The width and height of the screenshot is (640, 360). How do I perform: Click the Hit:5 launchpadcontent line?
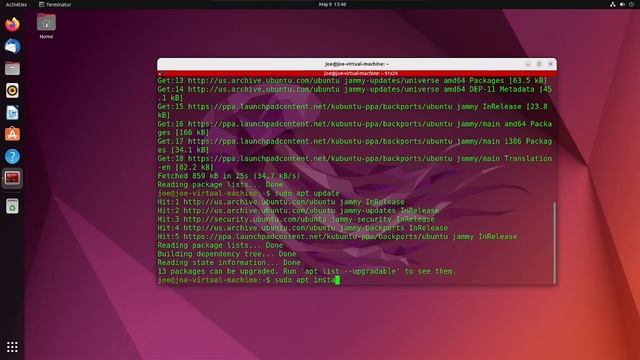(x=337, y=237)
